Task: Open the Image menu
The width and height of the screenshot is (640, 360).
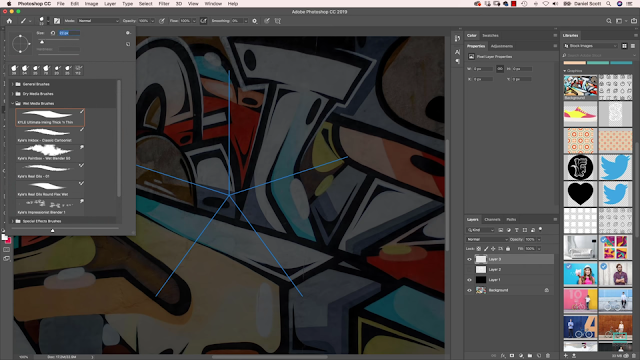Action: coord(91,4)
